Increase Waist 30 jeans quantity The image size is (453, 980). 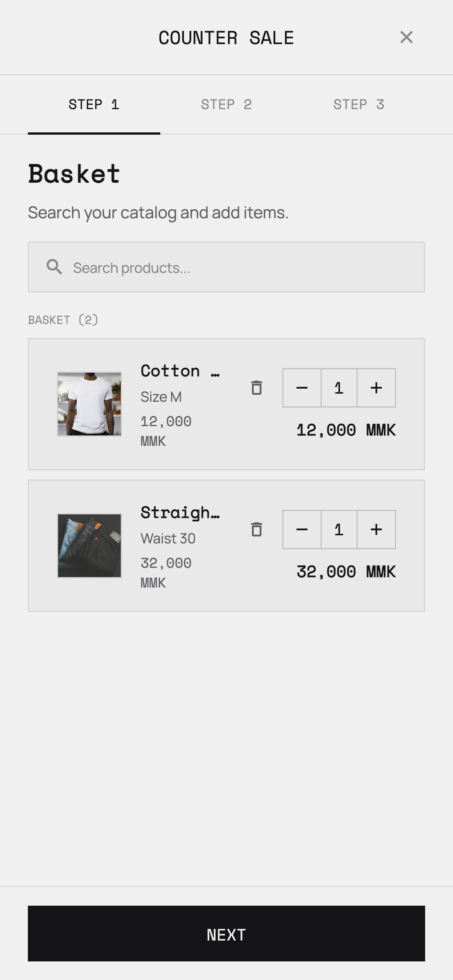tap(376, 529)
